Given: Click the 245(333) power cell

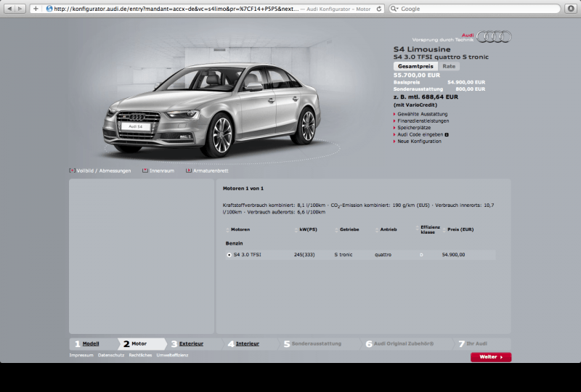Looking at the screenshot, I should tap(304, 255).
